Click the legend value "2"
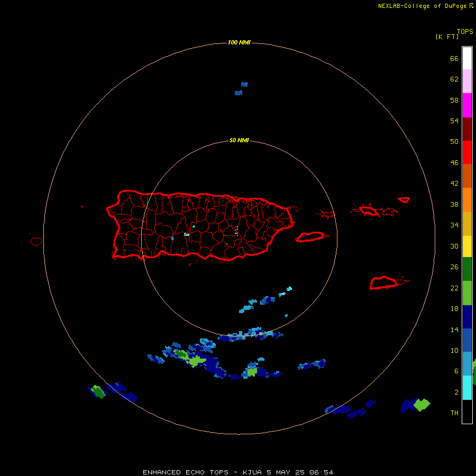 tap(456, 392)
